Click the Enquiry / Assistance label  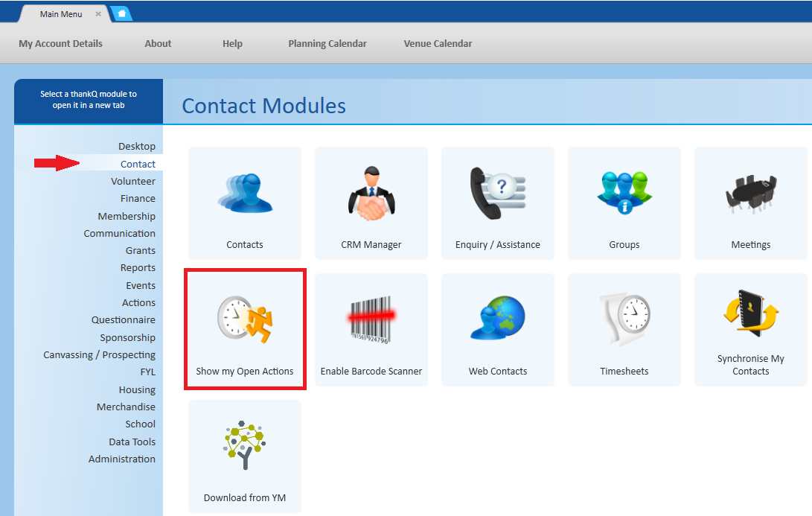498,244
